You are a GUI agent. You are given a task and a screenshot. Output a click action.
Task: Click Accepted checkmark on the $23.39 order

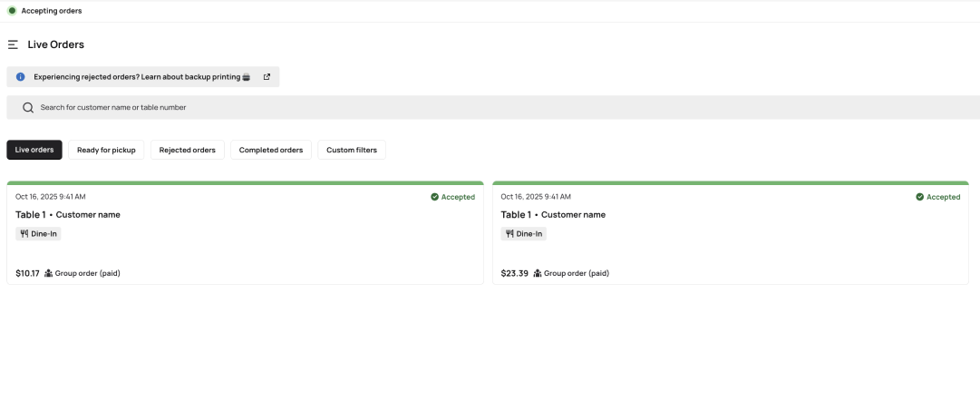tap(920, 197)
